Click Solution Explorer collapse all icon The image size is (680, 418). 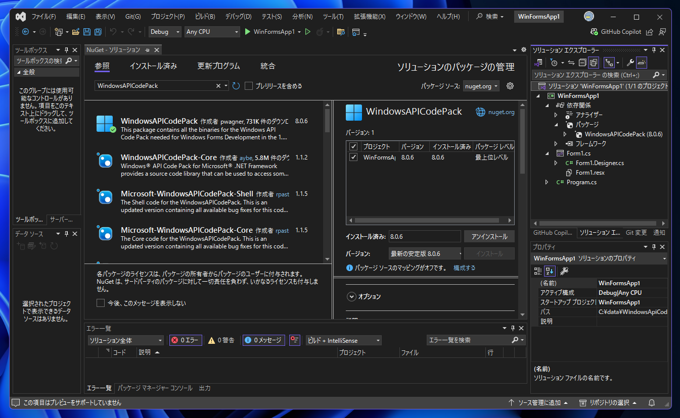click(582, 63)
